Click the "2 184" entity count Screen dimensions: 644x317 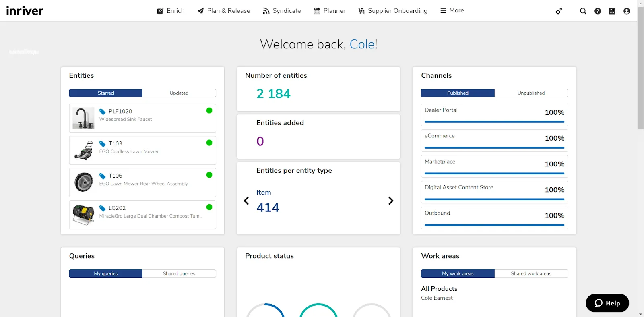pos(273,94)
